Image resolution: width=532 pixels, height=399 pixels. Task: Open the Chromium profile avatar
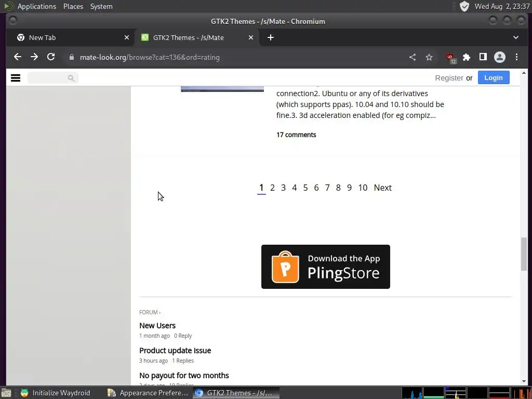(499, 57)
